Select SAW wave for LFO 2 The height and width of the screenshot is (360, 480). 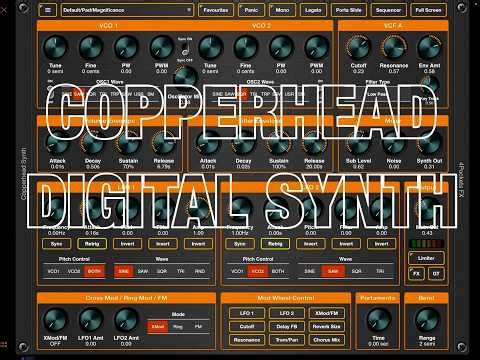click(333, 271)
